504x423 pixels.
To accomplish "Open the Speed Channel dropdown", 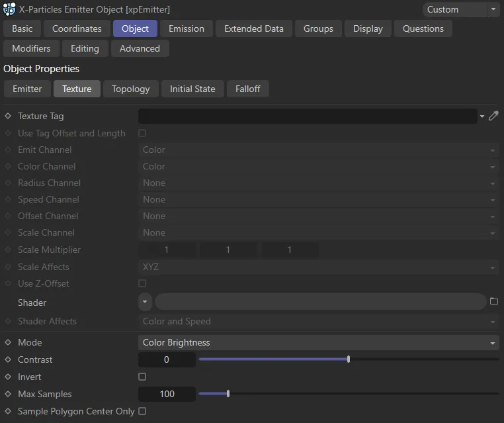I will click(319, 199).
